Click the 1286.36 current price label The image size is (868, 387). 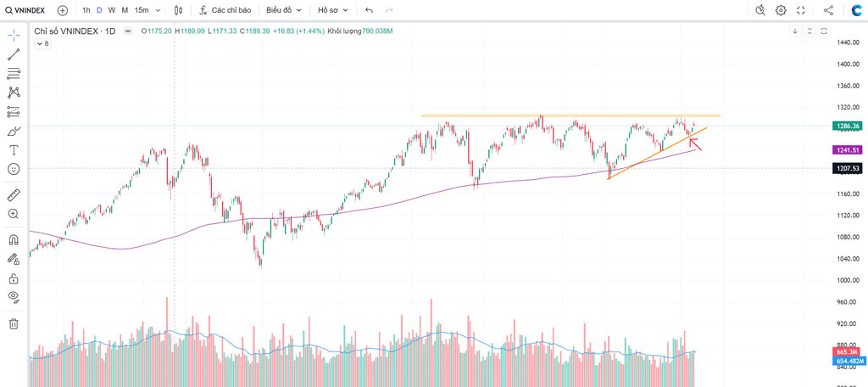coord(847,126)
